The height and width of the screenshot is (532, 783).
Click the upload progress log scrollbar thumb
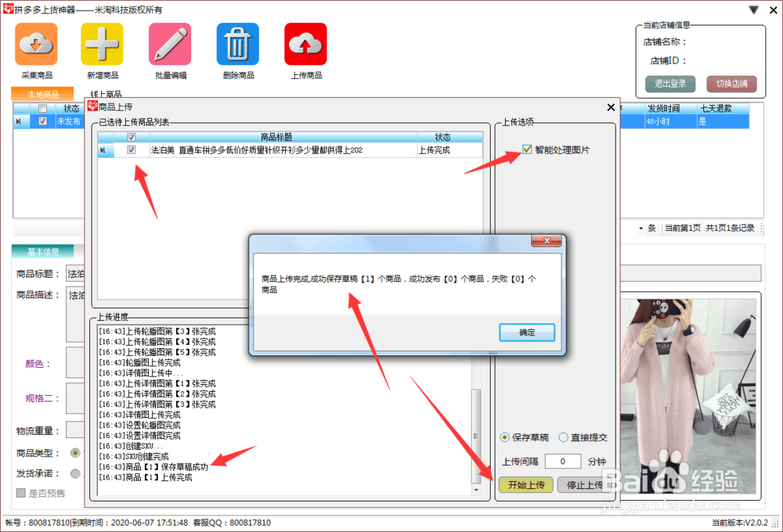475,437
